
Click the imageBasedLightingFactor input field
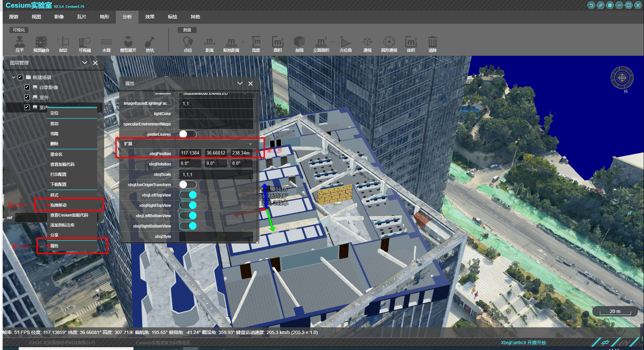tap(216, 103)
